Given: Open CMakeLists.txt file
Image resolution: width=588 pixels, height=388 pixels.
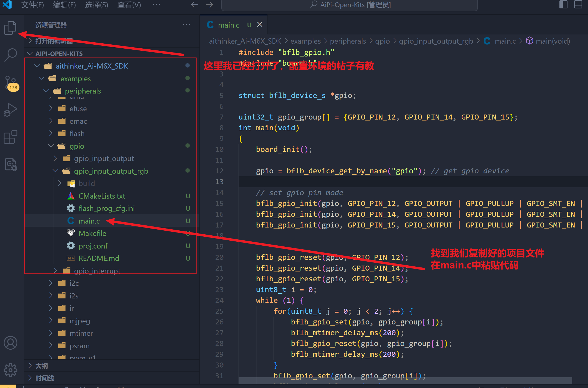Looking at the screenshot, I should click(112, 196).
